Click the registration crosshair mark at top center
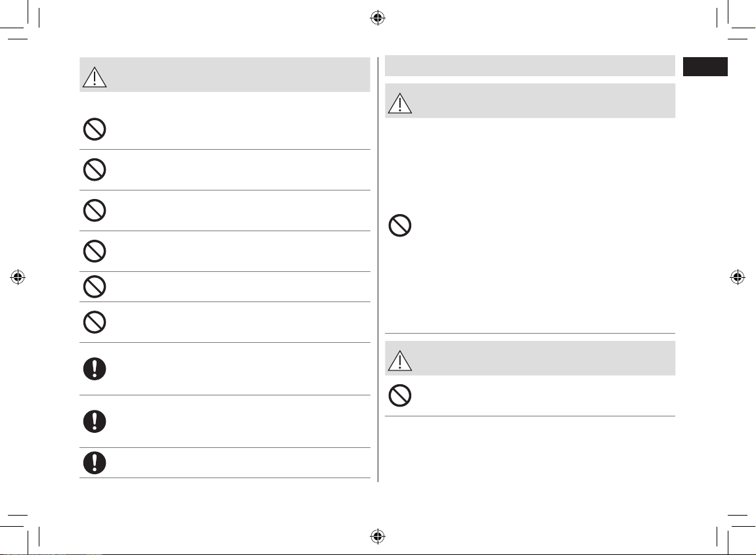This screenshot has width=756, height=555. (x=378, y=18)
